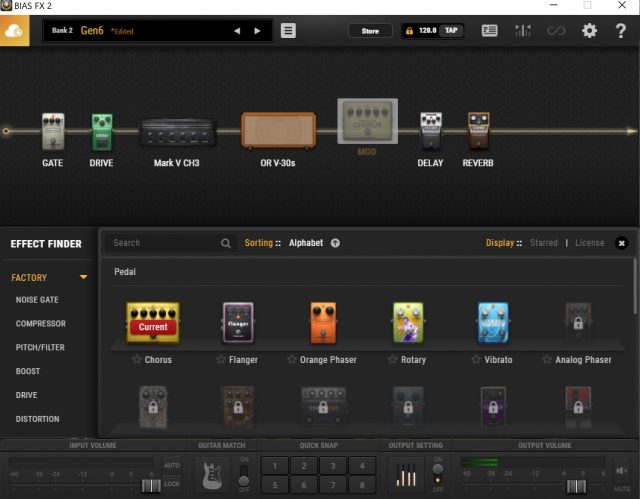Select DRIVE category in Effect Finder
Image resolution: width=640 pixels, height=499 pixels.
point(27,395)
